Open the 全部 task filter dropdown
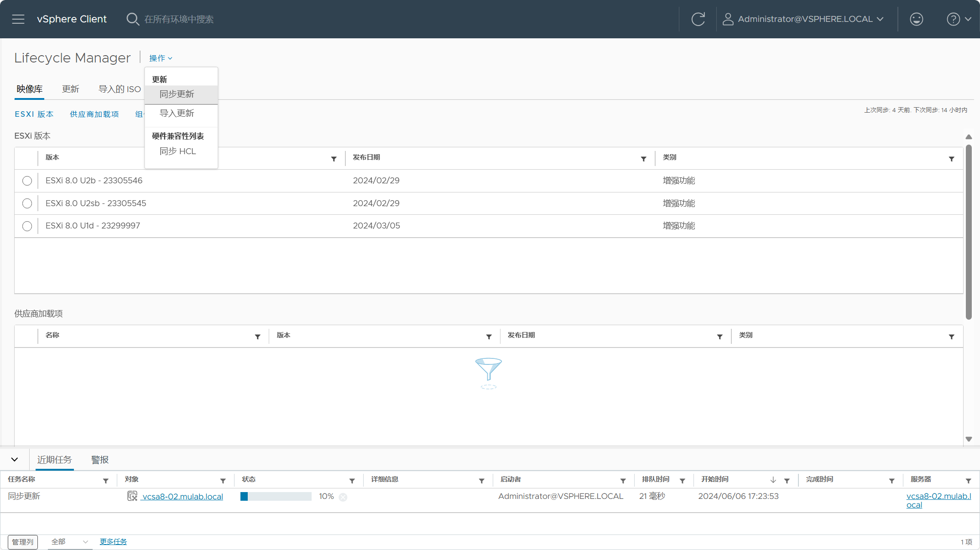This screenshot has width=980, height=550. 69,542
